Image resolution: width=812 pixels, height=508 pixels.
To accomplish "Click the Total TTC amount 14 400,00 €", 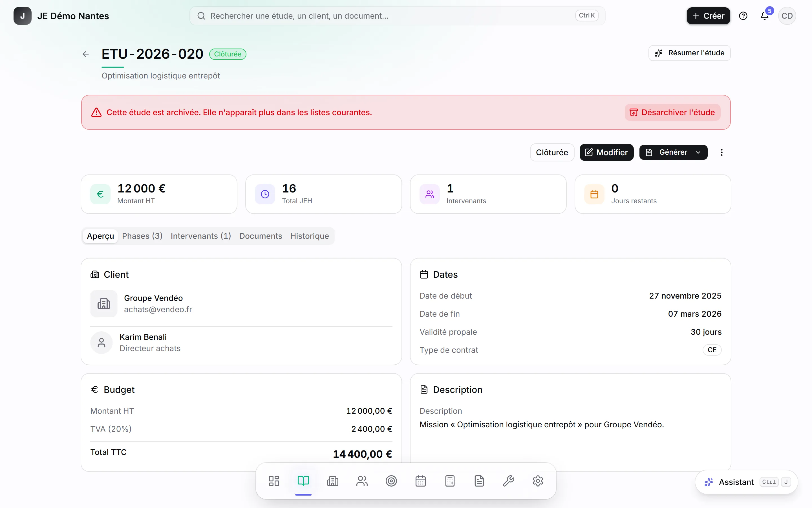I will (x=362, y=454).
